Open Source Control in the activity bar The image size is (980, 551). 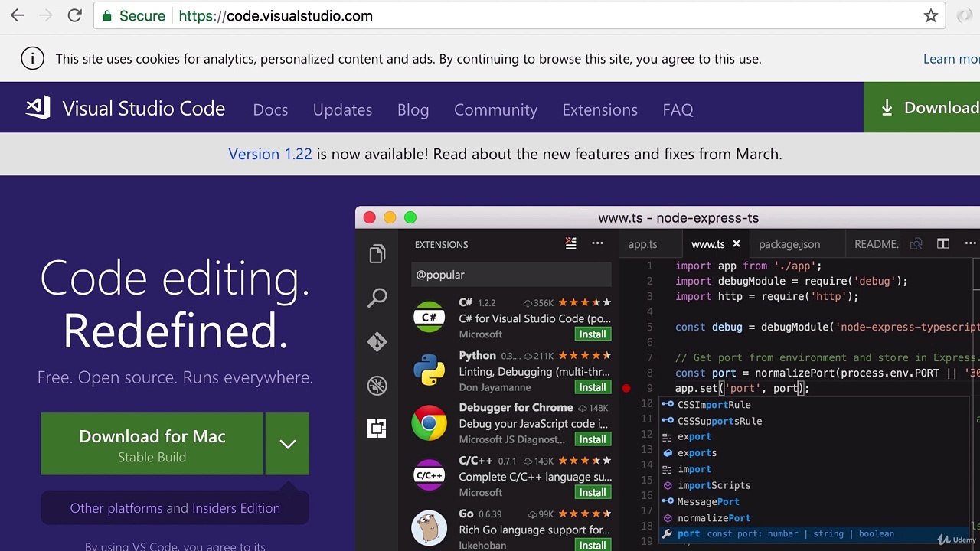point(377,341)
